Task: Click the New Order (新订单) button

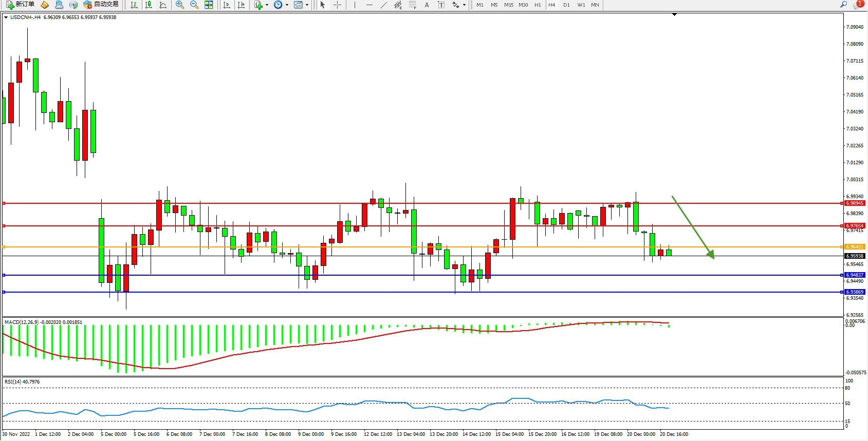Action: (21, 5)
